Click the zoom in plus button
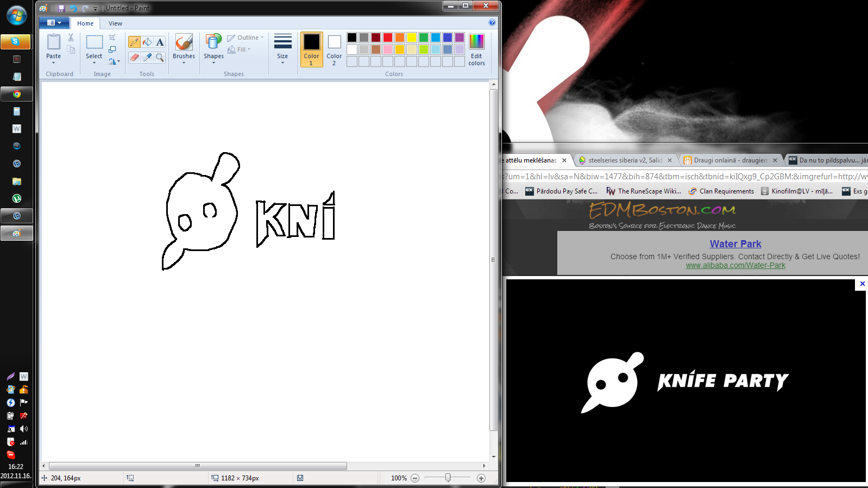Viewport: 868px width, 488px height. [x=481, y=478]
